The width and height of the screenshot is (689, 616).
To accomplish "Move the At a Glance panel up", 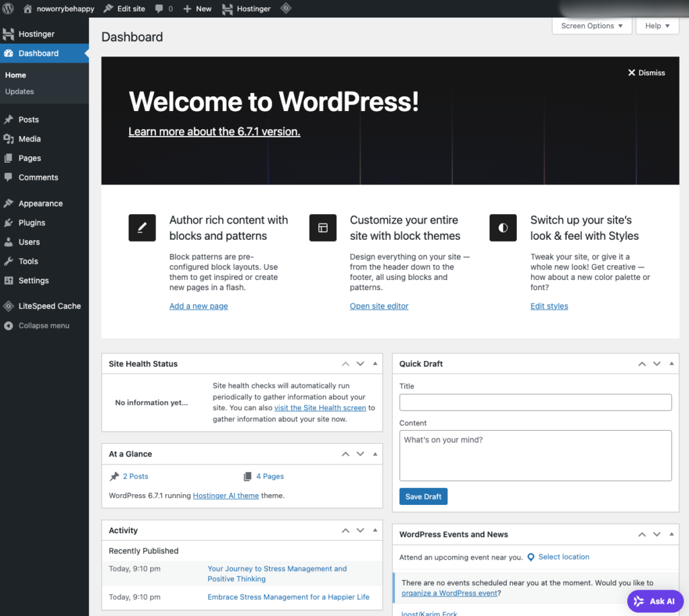I will tap(346, 454).
